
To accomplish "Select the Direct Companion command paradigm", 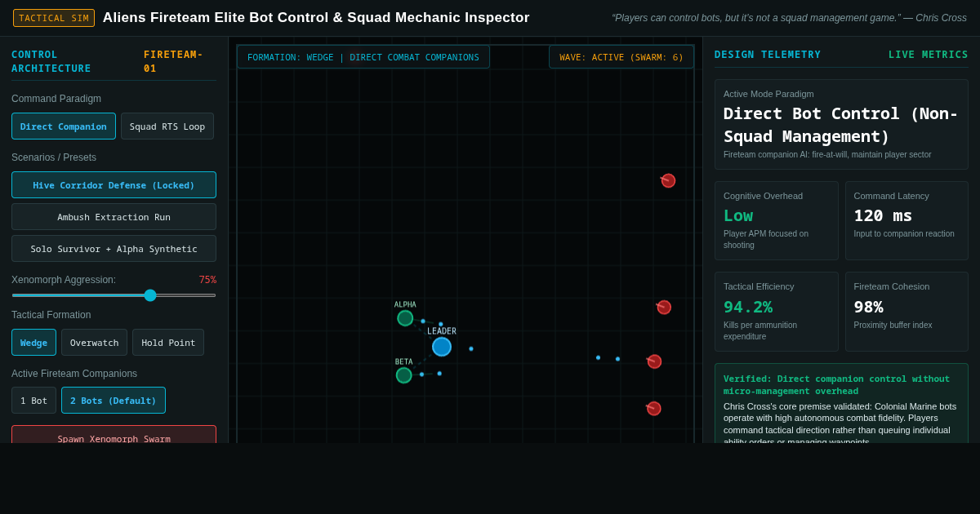I will pos(64,126).
